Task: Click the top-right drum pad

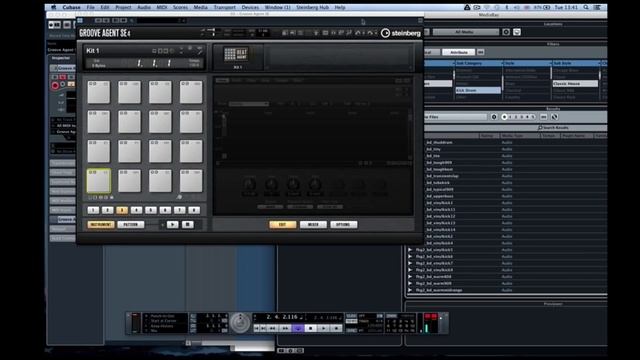Action: (191, 92)
